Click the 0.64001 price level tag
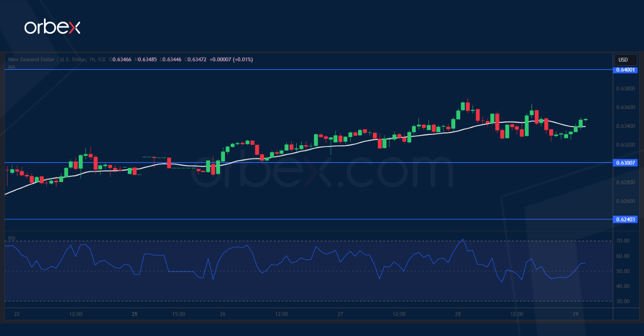This screenshot has height=336, width=644. [624, 70]
